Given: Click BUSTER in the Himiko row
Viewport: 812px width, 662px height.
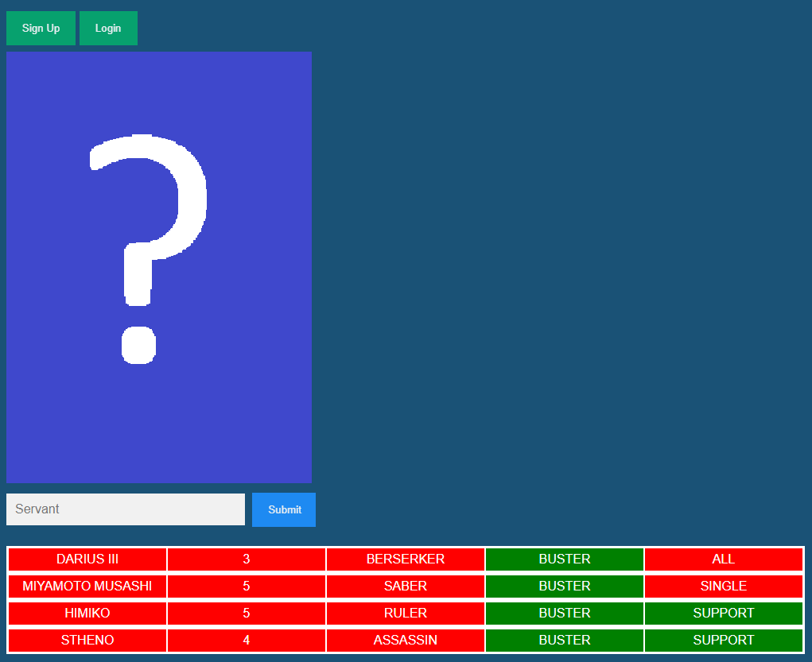Looking at the screenshot, I should (565, 613).
